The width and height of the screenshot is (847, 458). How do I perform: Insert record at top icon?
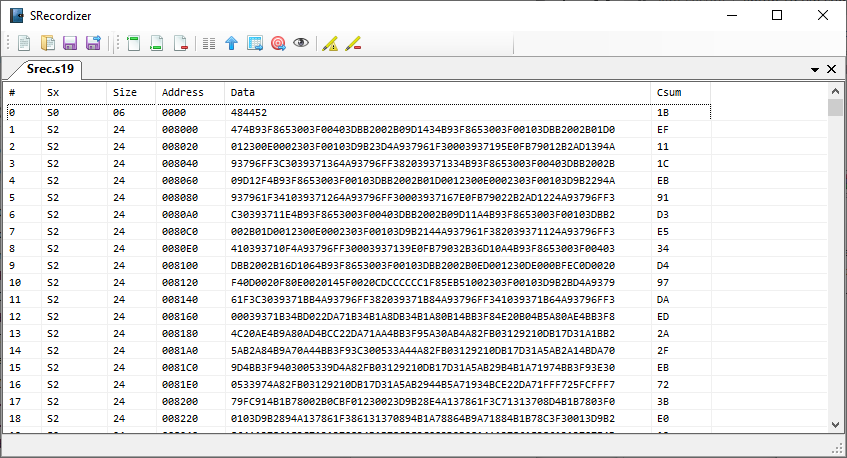tap(133, 43)
